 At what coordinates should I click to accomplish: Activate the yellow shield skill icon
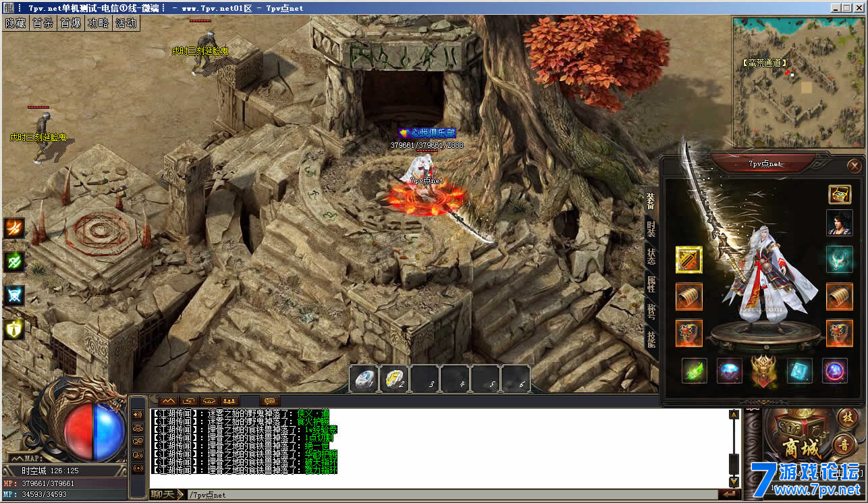13,329
